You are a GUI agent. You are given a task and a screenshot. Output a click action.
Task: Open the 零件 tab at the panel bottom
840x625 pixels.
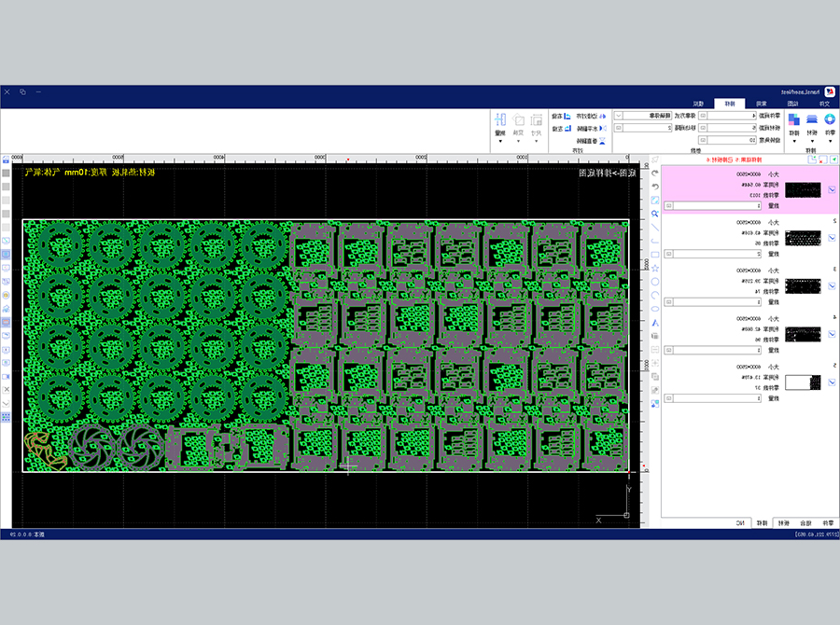(x=828, y=522)
